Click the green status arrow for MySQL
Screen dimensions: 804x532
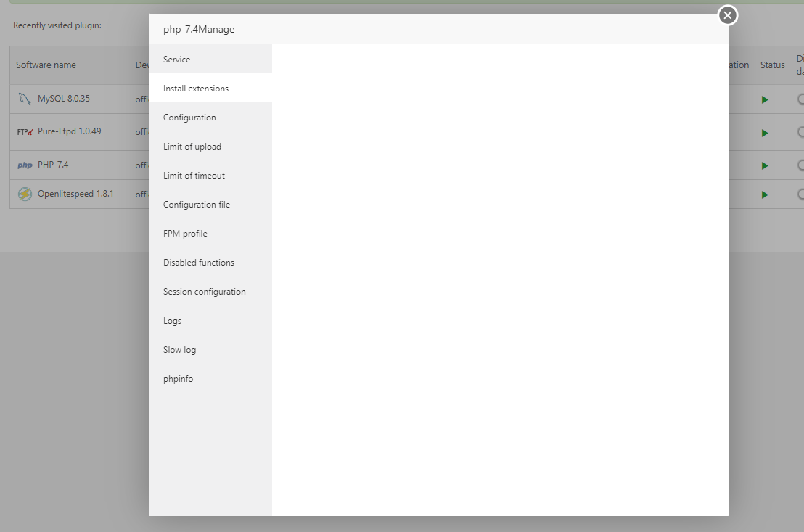(x=765, y=99)
